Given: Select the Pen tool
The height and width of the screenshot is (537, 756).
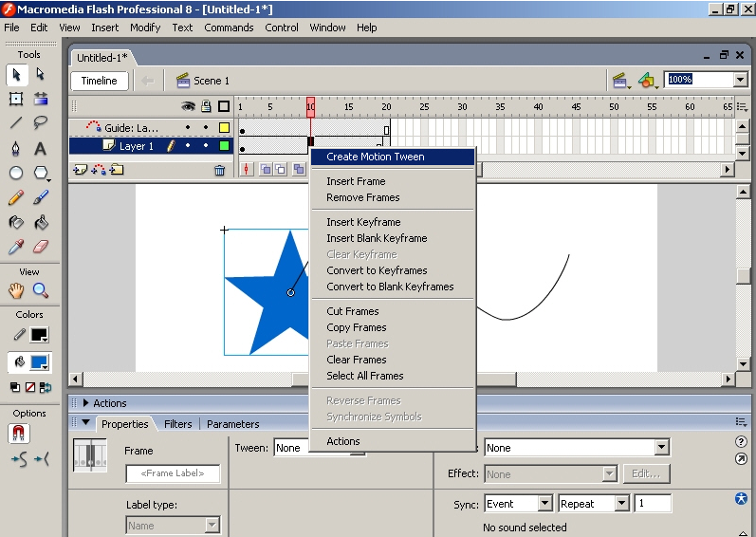Looking at the screenshot, I should click(x=16, y=148).
